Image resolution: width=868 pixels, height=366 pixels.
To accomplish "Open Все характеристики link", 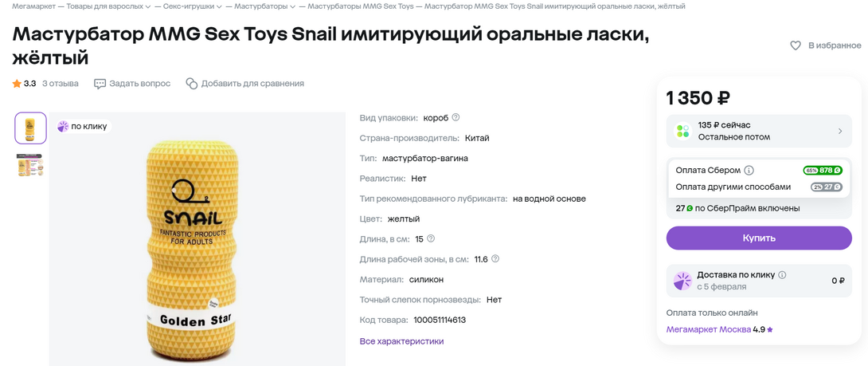I will pos(402,341).
